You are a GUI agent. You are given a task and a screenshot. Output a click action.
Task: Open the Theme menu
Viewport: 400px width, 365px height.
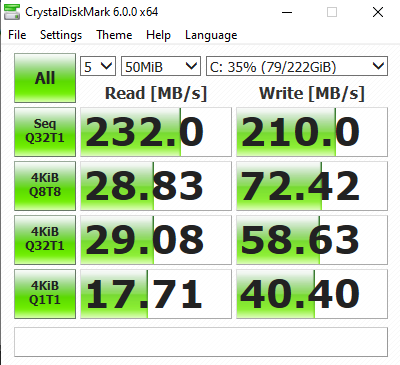tap(114, 35)
